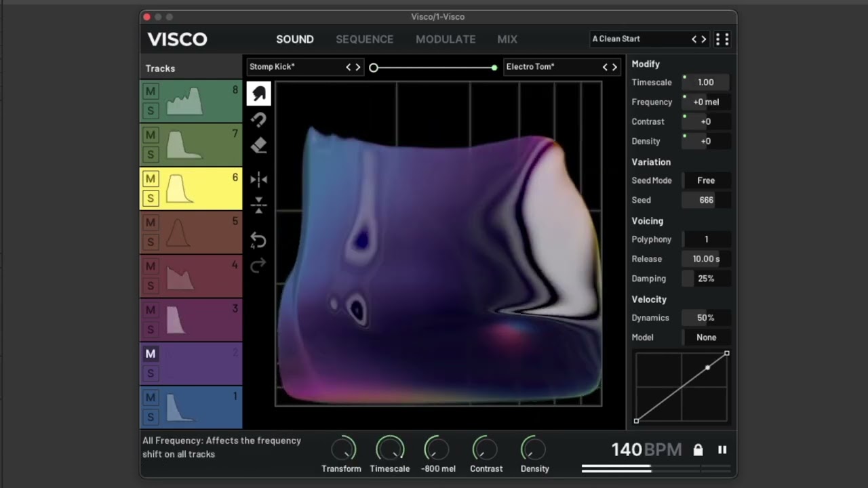Solo track 3
Screen dimensions: 868x488
click(x=151, y=329)
